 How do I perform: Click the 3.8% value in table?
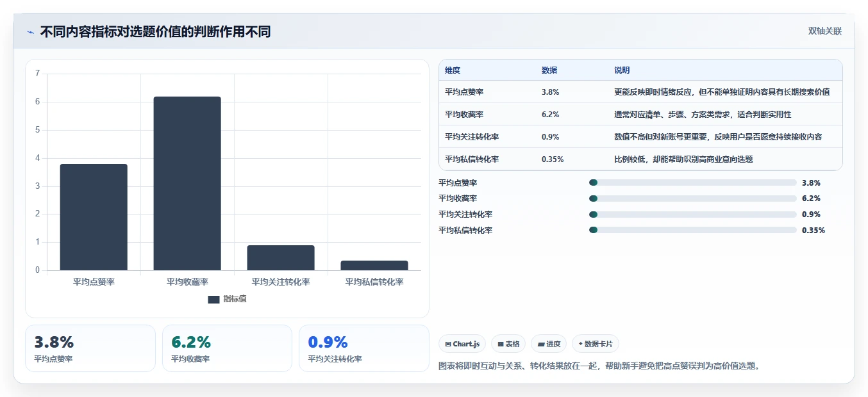(x=551, y=92)
